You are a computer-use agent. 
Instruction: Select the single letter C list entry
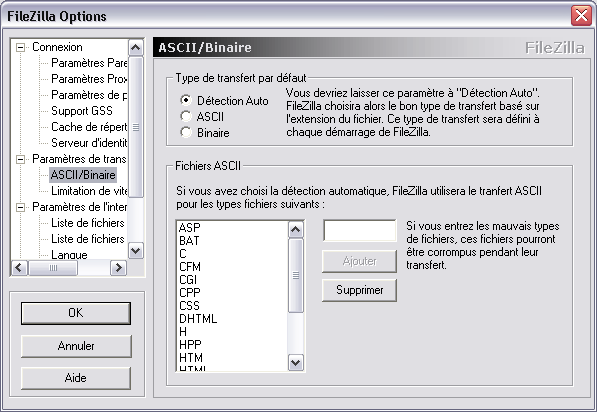[183, 254]
